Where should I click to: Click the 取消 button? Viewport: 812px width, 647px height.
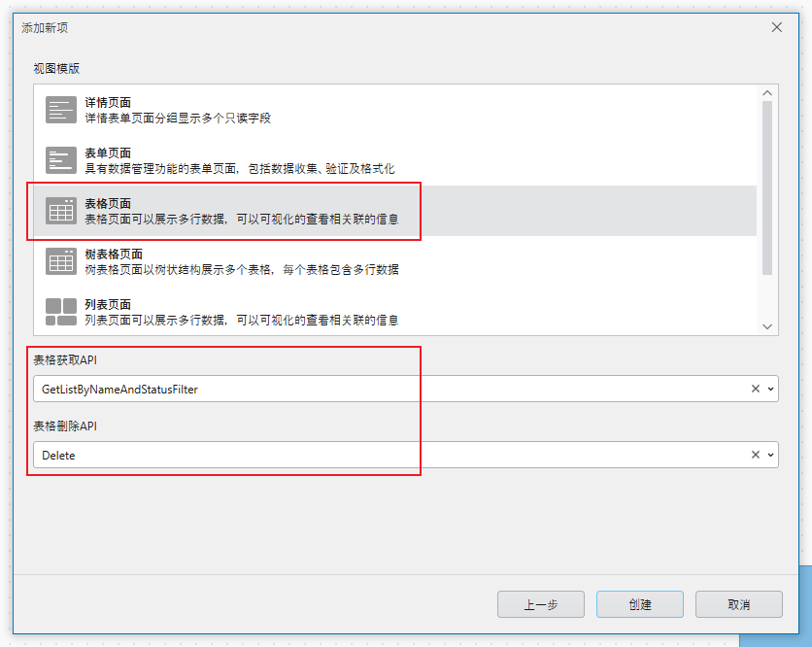(738, 603)
